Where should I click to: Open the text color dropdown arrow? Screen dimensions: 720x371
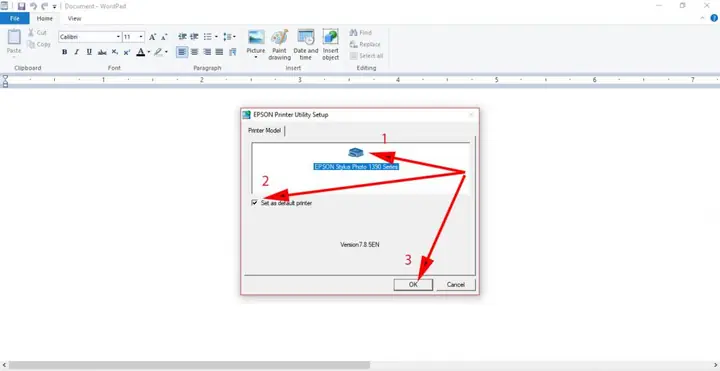click(x=149, y=52)
